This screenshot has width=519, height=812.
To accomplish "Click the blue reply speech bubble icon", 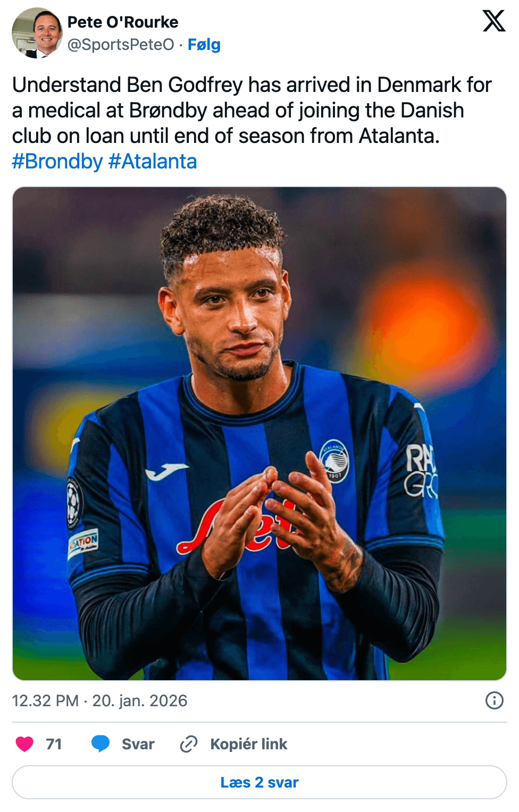I will click(x=101, y=744).
